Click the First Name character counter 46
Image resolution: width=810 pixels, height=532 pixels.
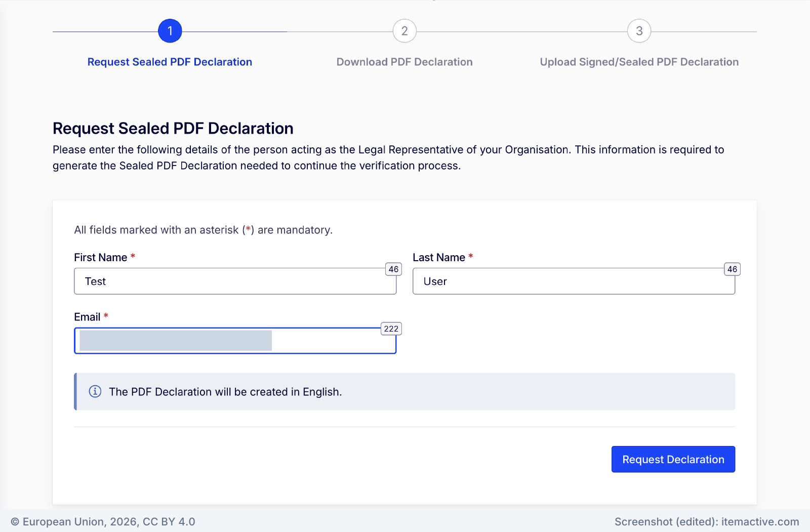tap(393, 269)
